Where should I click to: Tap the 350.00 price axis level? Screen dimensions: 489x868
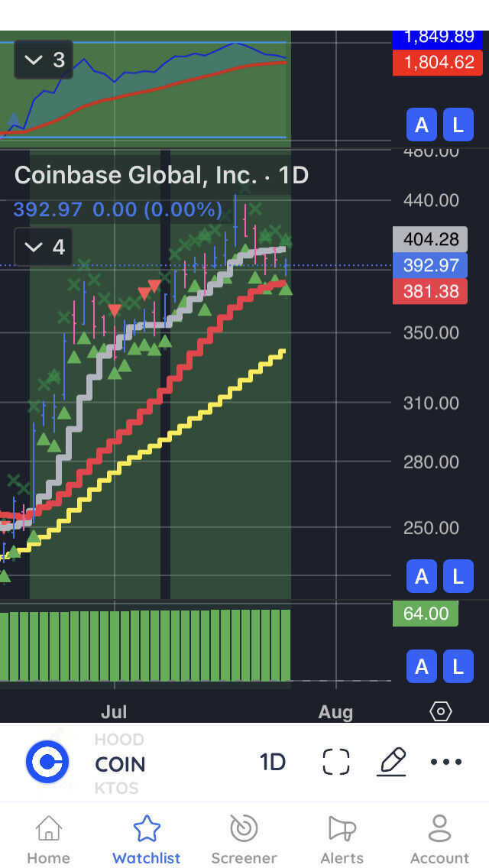pyautogui.click(x=432, y=332)
